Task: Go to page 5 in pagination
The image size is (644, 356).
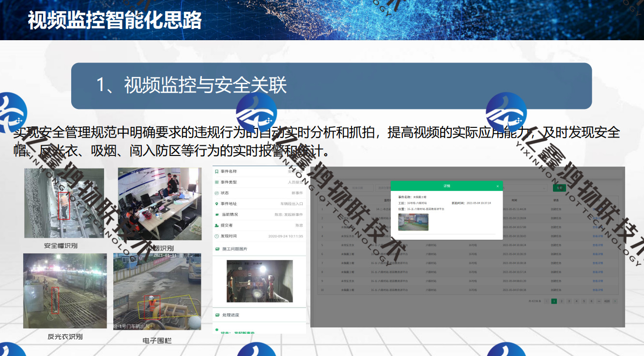Action: [584, 301]
